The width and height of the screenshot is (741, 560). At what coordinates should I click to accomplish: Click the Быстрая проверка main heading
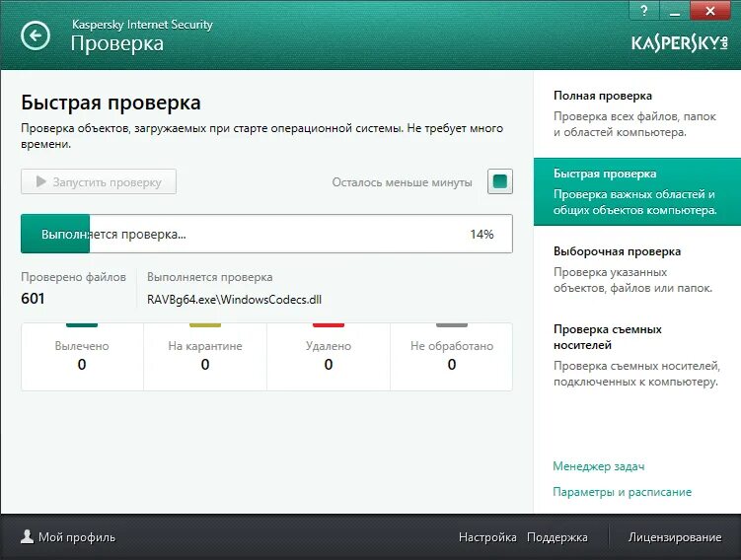point(111,103)
